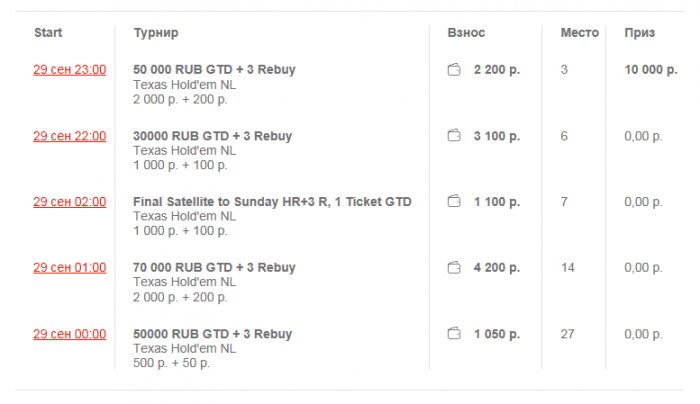The image size is (700, 404).
Task: Click the Турнир column header
Action: click(156, 33)
